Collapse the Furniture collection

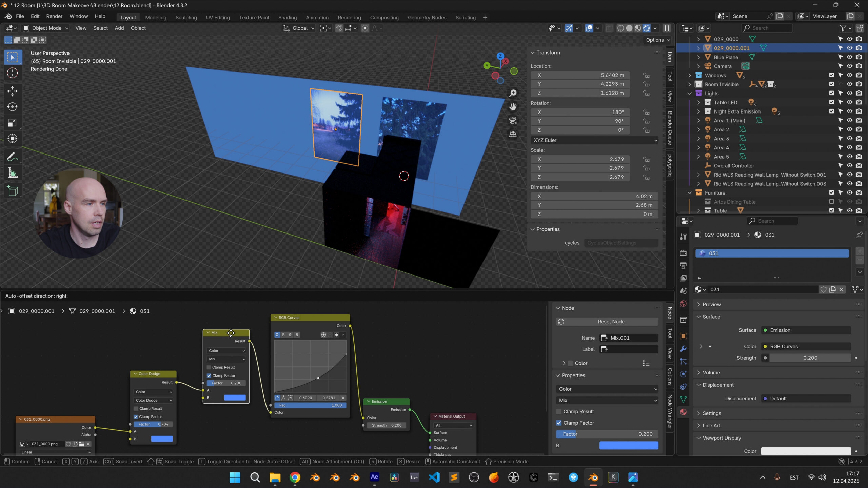pyautogui.click(x=689, y=193)
